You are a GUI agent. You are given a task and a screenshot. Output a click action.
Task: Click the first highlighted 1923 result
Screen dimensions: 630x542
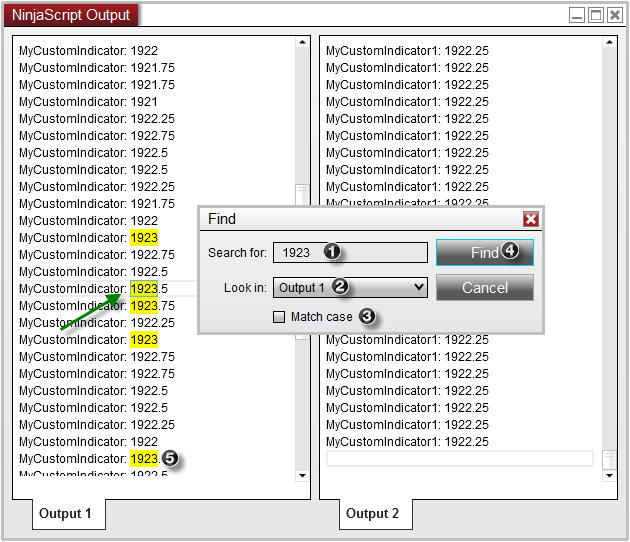(143, 238)
